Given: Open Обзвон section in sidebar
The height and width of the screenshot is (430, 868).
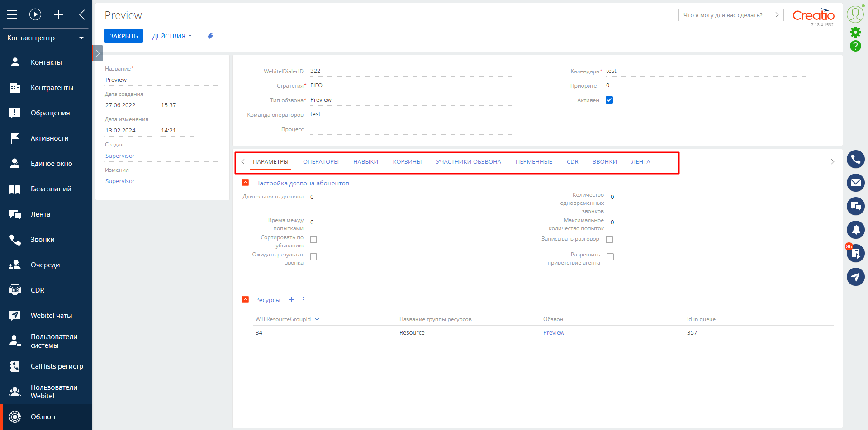Looking at the screenshot, I should point(46,417).
